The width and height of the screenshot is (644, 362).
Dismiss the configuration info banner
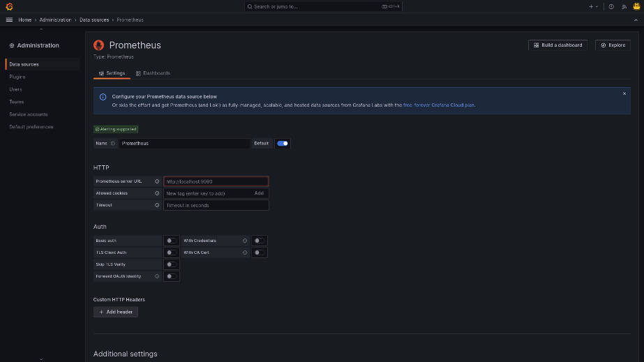tap(624, 93)
